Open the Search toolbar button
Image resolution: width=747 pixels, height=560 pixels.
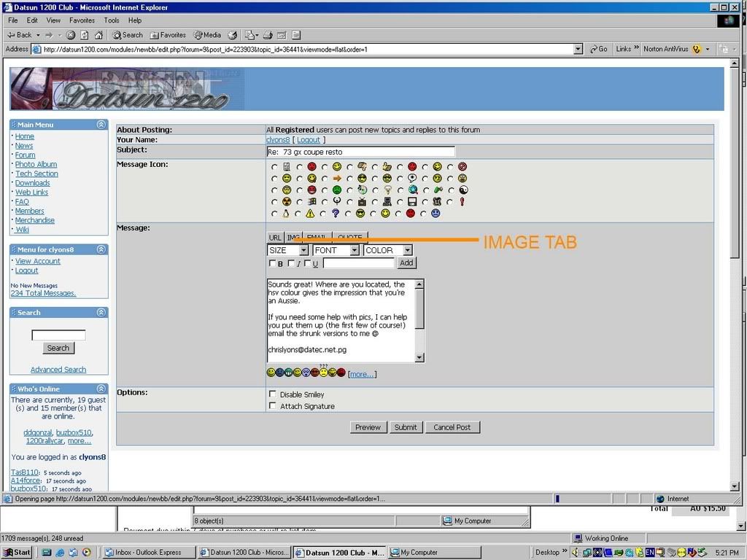[x=128, y=35]
